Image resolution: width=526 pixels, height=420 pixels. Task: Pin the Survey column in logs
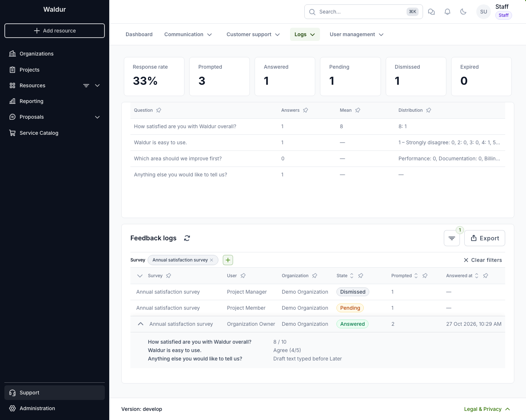168,276
